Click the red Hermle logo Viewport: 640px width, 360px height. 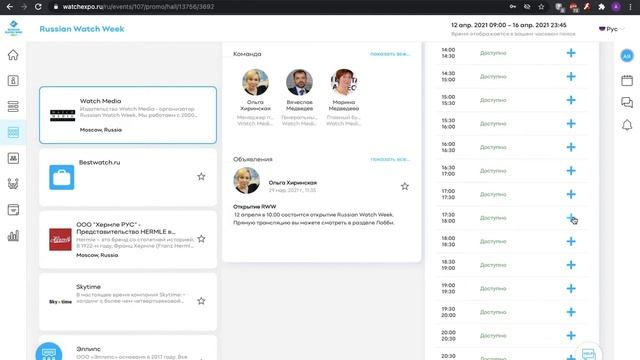pyautogui.click(x=60, y=239)
